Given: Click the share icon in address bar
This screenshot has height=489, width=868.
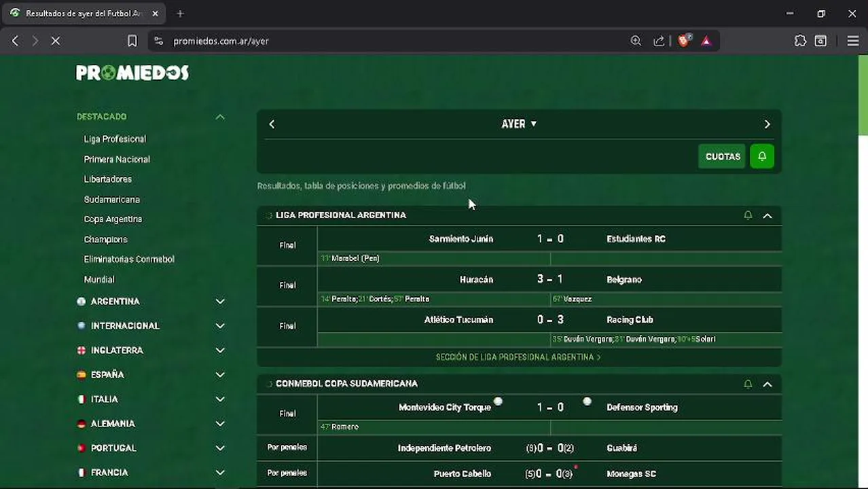Looking at the screenshot, I should (x=659, y=41).
